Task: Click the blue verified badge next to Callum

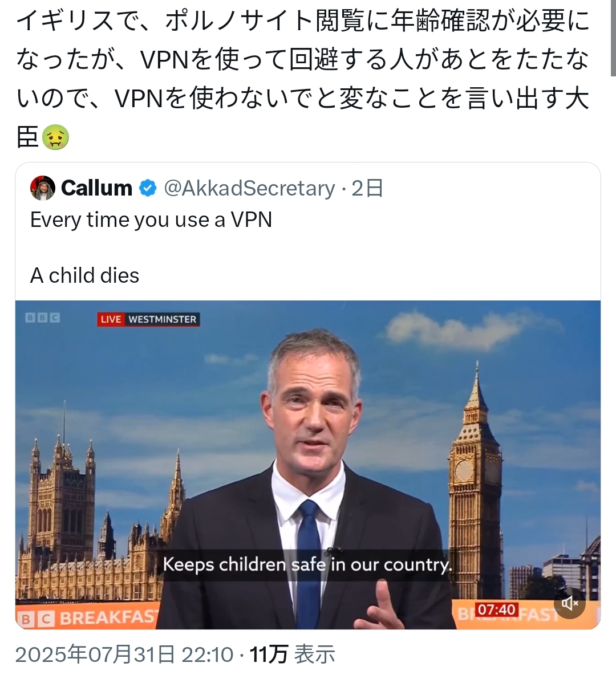Action: click(148, 188)
